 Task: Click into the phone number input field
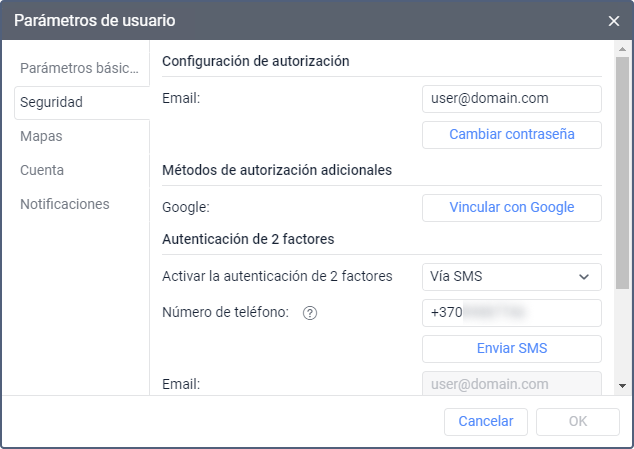511,313
